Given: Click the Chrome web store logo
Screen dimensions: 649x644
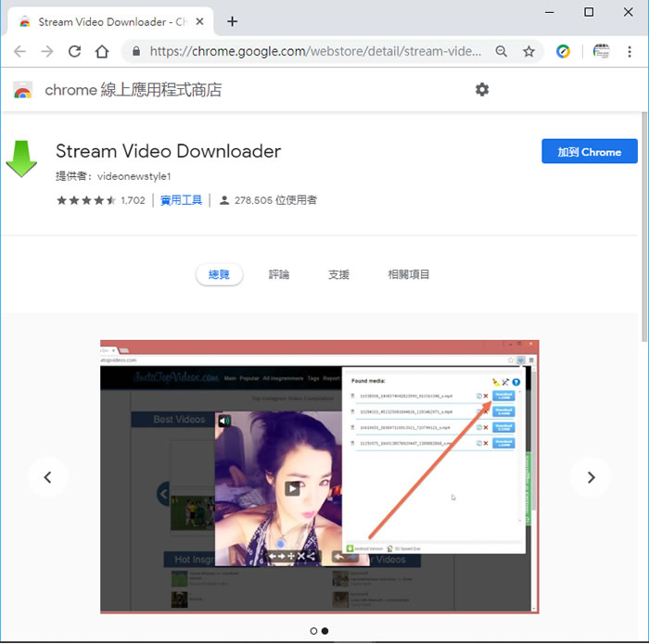Looking at the screenshot, I should [x=23, y=90].
